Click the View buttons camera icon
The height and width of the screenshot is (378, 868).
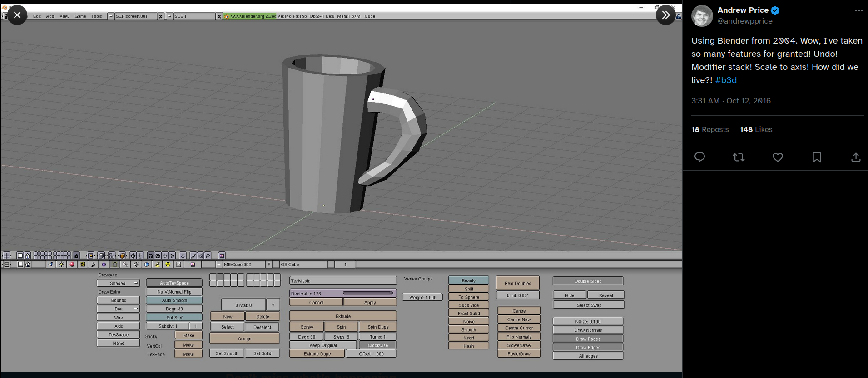(x=50, y=265)
